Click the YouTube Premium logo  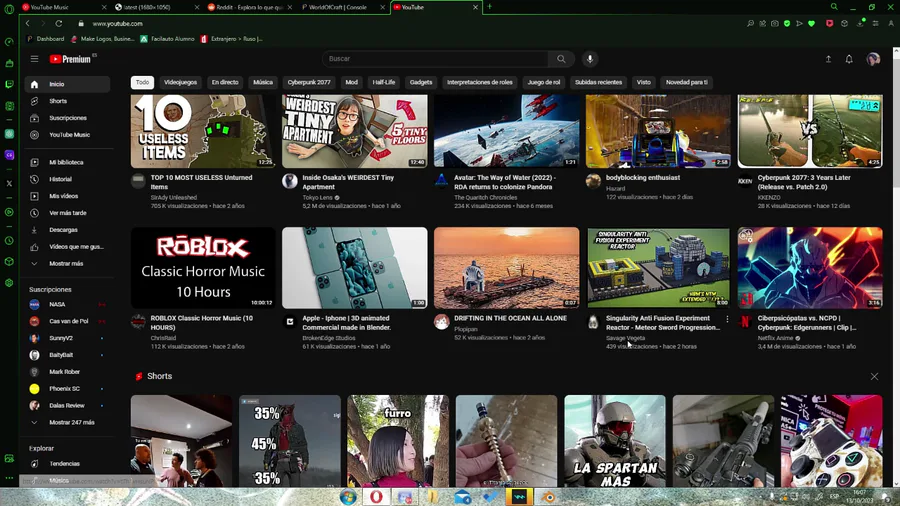coord(71,59)
